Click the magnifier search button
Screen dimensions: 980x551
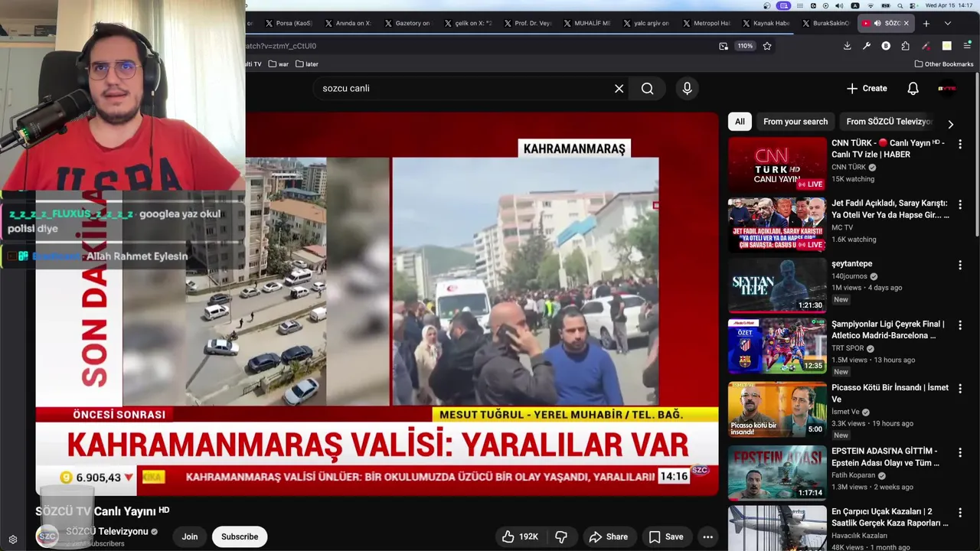click(x=648, y=89)
